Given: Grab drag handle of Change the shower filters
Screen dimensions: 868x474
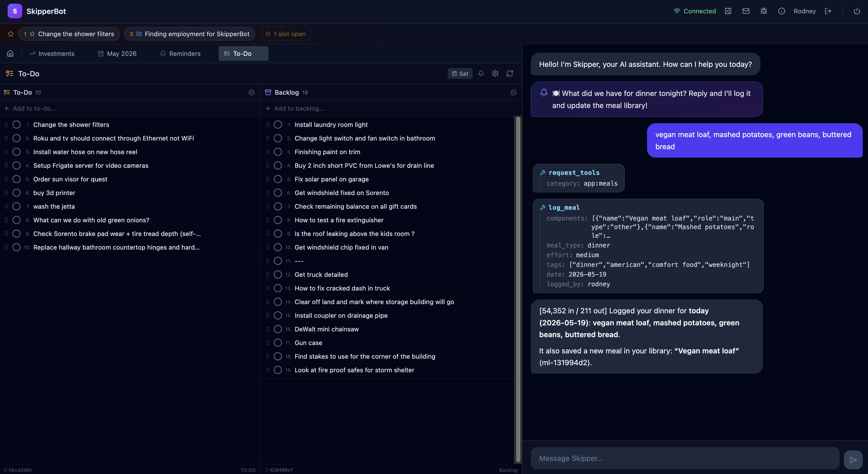Looking at the screenshot, I should coord(6,125).
